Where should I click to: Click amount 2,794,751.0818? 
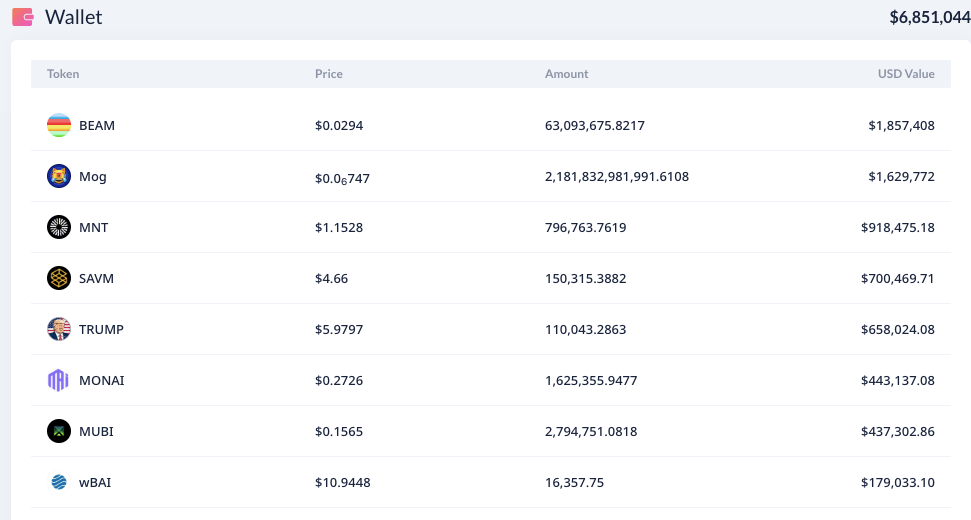[x=591, y=431]
